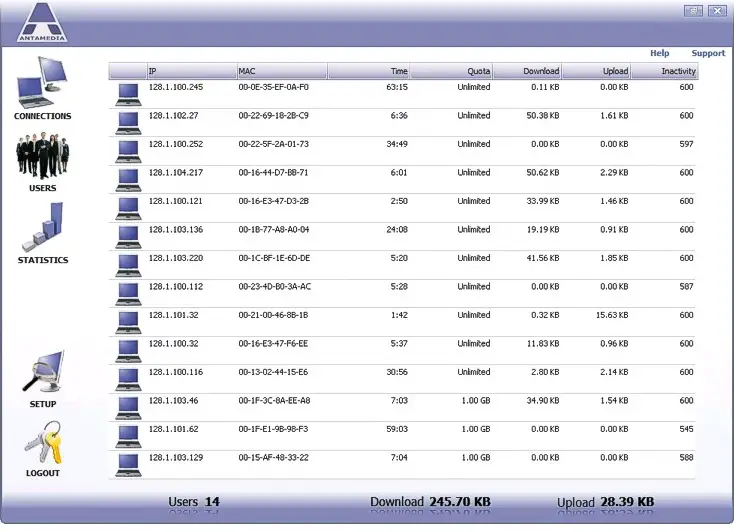Select laptop icon for 128.1.100.252
This screenshot has width=734, height=532.
coord(128,152)
